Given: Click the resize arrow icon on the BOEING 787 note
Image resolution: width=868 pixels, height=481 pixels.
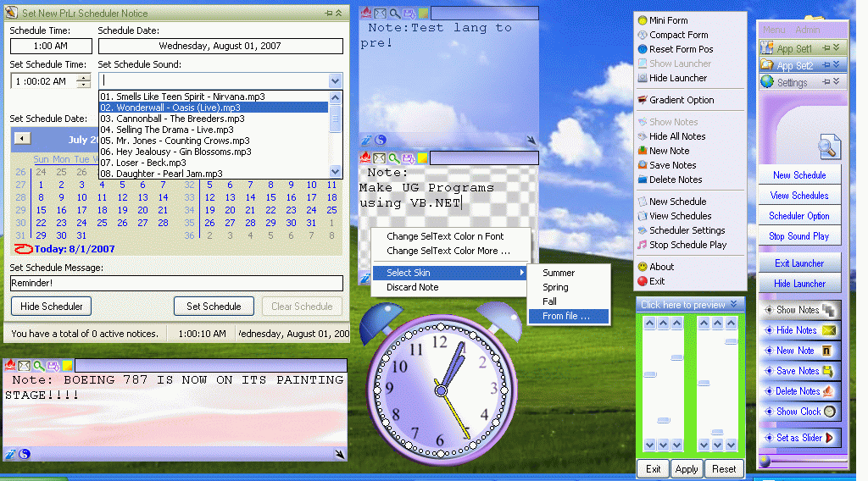Looking at the screenshot, I should pyautogui.click(x=339, y=455).
